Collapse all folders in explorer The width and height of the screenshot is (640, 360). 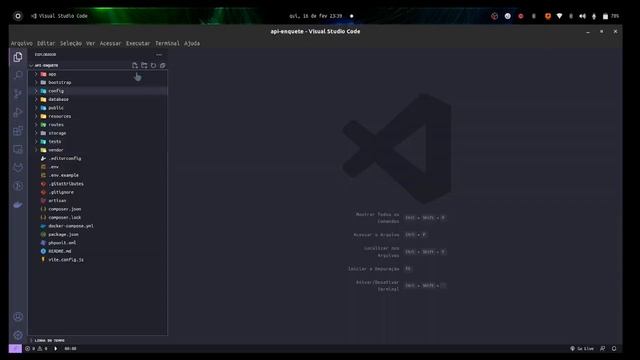click(x=162, y=65)
